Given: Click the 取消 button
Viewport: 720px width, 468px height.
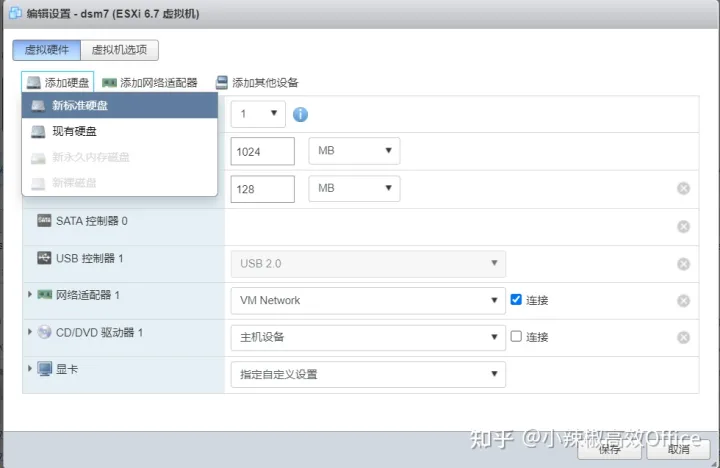Looking at the screenshot, I should [x=678, y=449].
